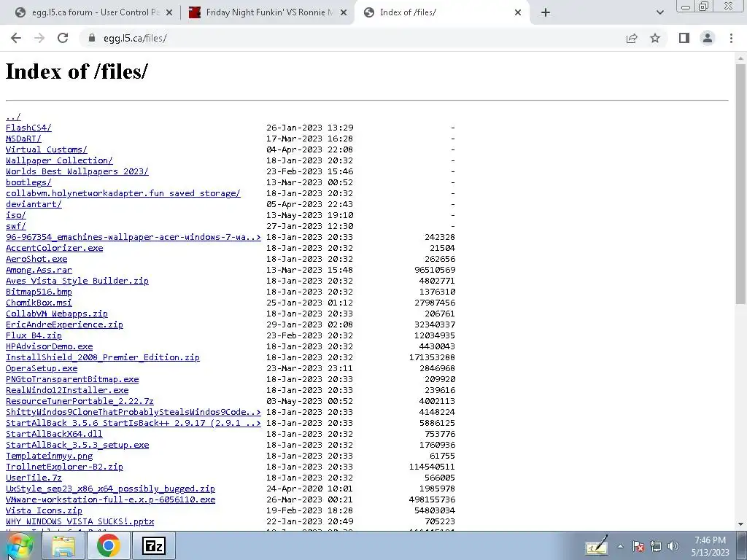The height and width of the screenshot is (560, 747).
Task: Go back to previous page
Action: click(16, 38)
